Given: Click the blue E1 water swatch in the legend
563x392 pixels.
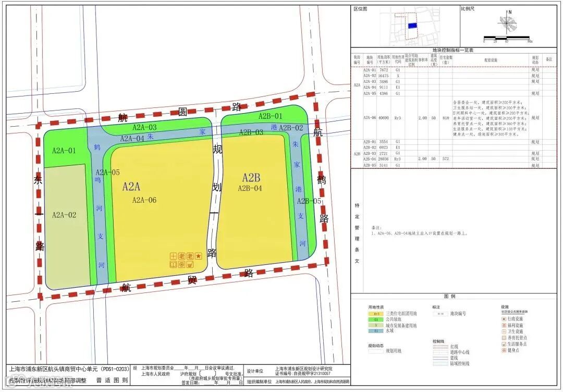Looking at the screenshot, I should point(376,330).
